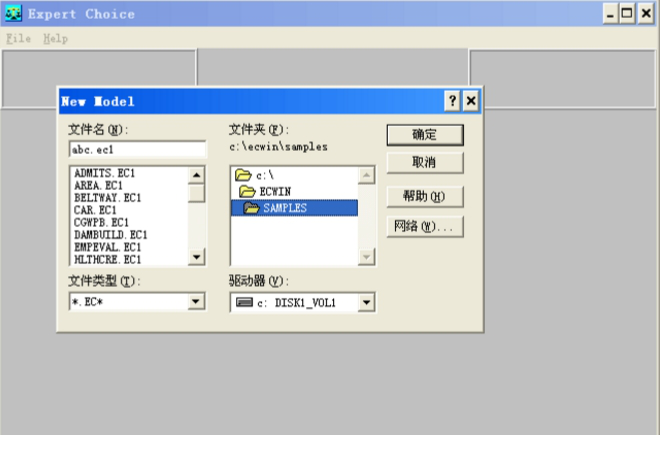Click the c:\ open folder icon
The image size is (660, 452).
[x=243, y=175]
